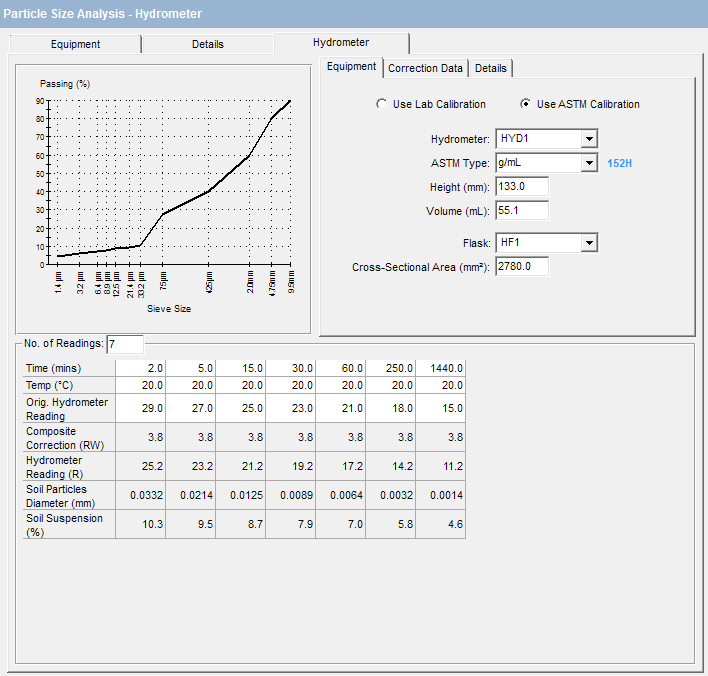708x676 pixels.
Task: Open the top Details tab
Action: click(x=208, y=44)
